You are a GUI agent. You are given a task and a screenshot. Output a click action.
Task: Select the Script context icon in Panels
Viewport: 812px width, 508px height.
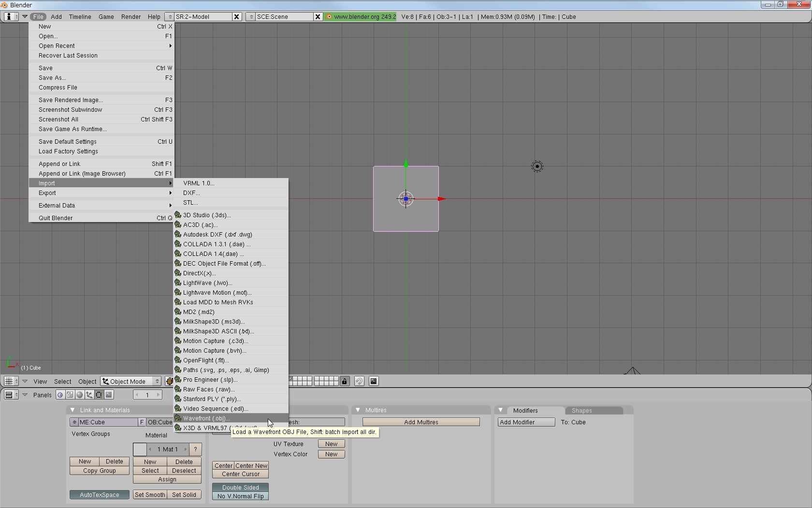click(70, 395)
